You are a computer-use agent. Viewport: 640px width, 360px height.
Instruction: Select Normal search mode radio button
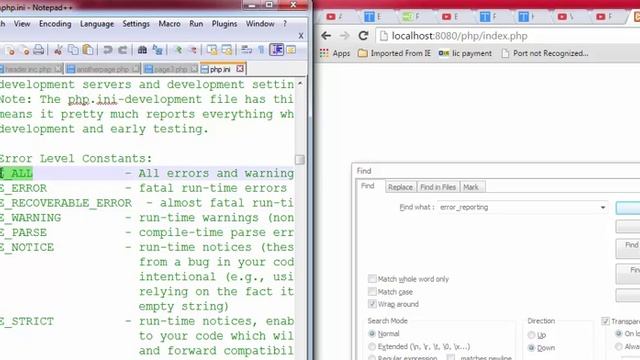pos(372,333)
